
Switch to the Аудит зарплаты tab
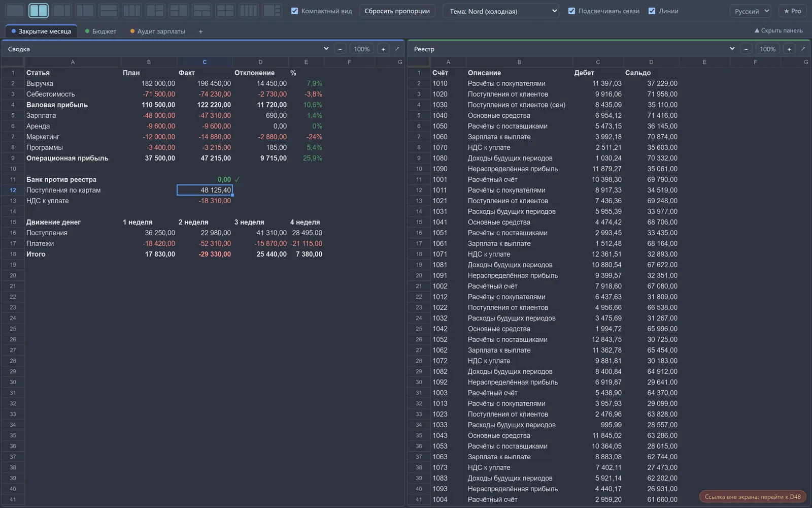158,31
